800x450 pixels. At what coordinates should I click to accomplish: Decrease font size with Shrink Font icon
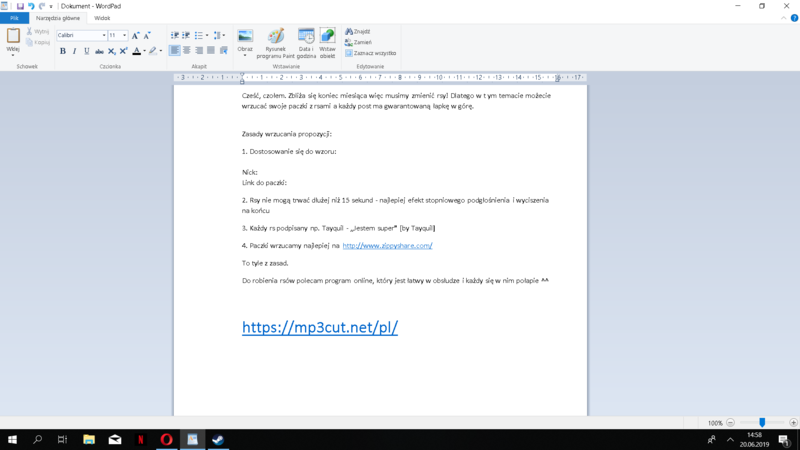click(147, 35)
